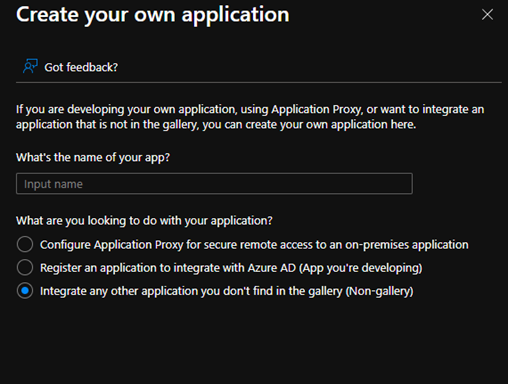
Task: Click the text (App you're developing) in the second option
Action: click(x=361, y=268)
